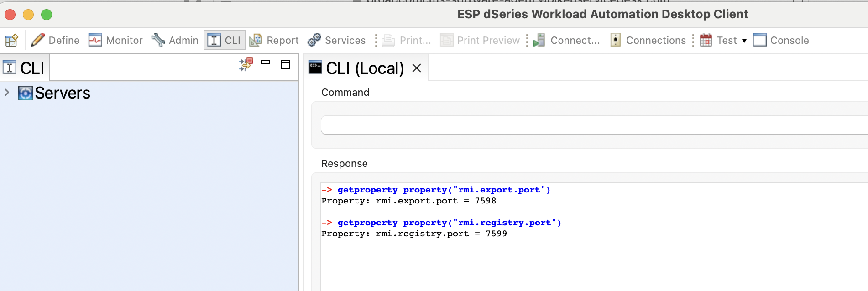Maximize the CLI side panel
Screen dimensions: 868x291
click(x=286, y=65)
